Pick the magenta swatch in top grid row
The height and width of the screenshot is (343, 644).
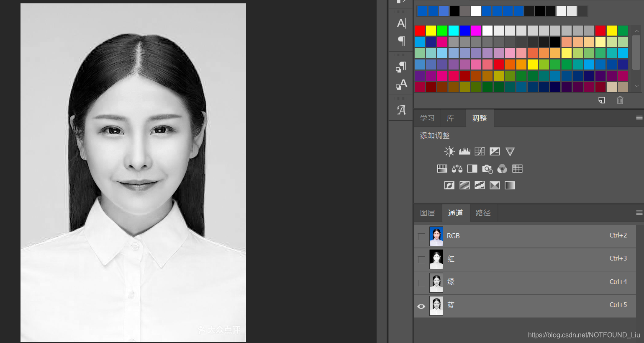pyautogui.click(x=476, y=31)
